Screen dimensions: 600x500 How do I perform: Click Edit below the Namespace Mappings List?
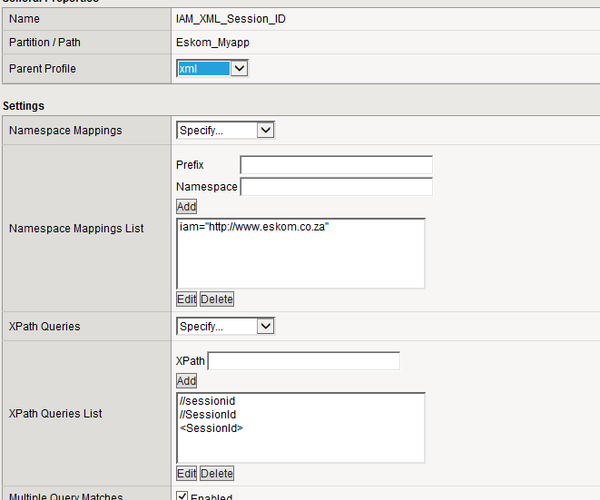tap(186, 299)
